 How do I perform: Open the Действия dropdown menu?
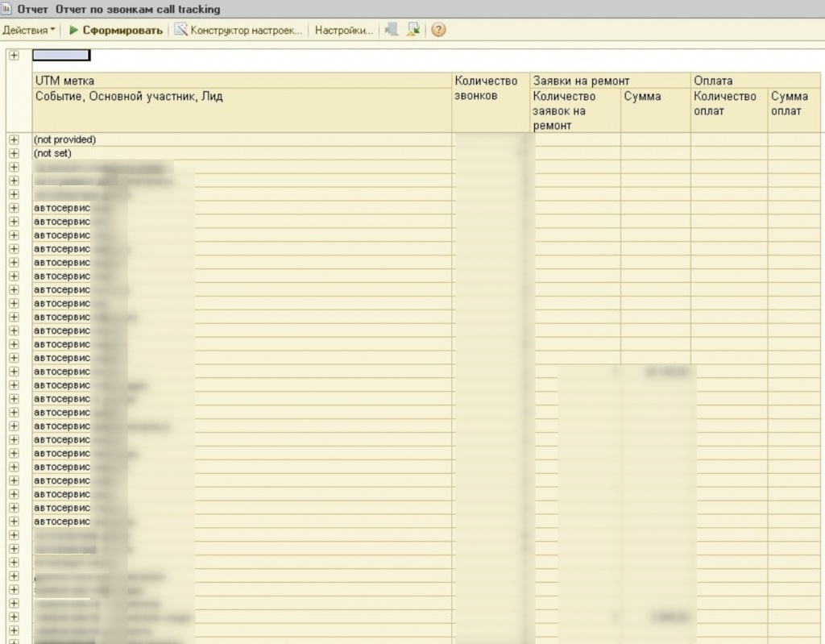29,31
